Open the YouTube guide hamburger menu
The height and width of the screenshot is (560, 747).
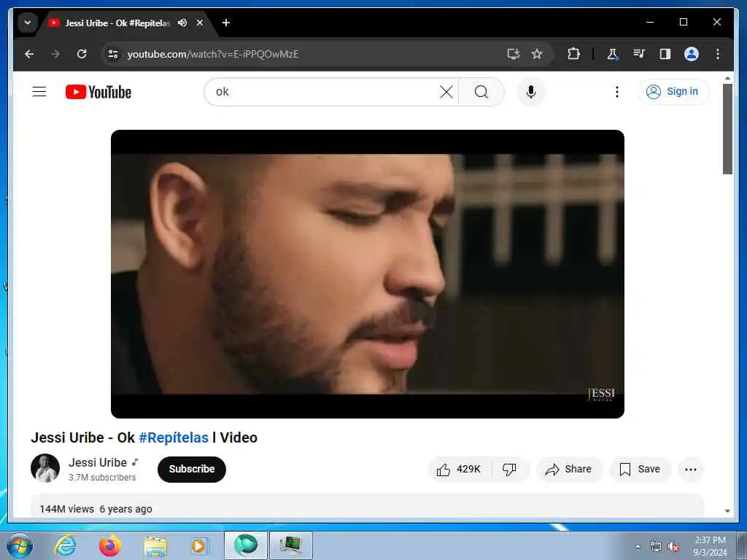tap(39, 91)
